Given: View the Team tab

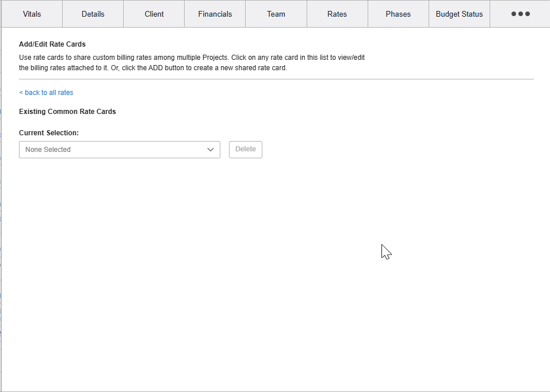Looking at the screenshot, I should [x=276, y=14].
